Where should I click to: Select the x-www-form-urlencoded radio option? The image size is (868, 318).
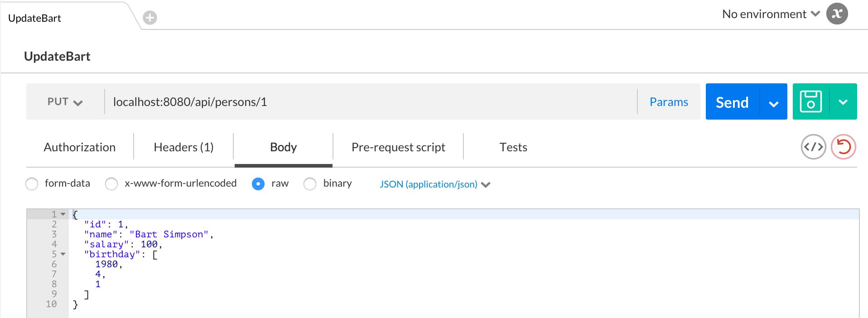click(x=111, y=184)
